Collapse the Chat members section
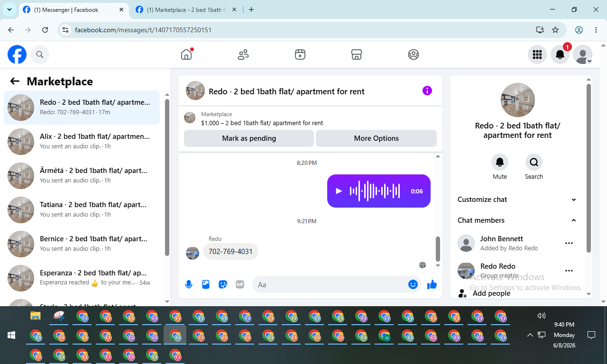This screenshot has height=364, width=607. [x=517, y=220]
